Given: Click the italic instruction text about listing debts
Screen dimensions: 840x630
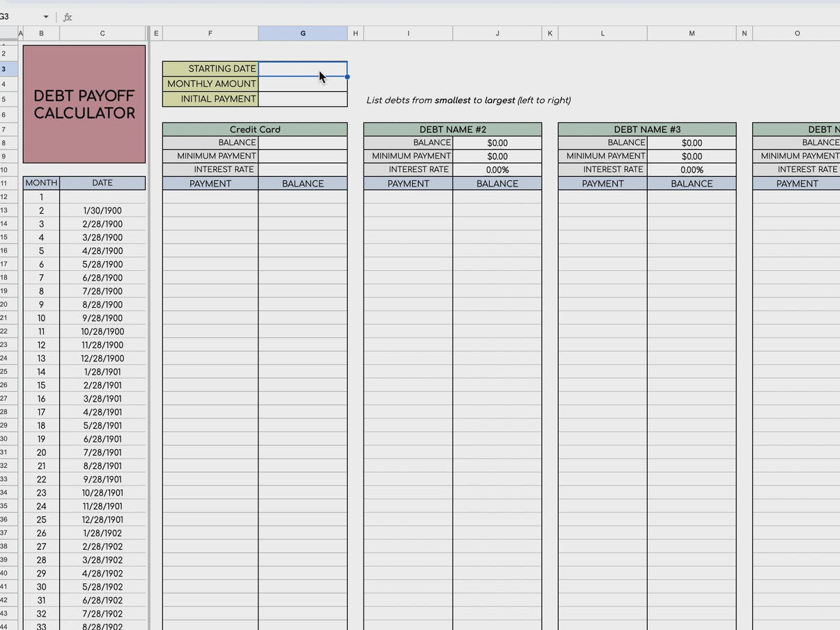Looking at the screenshot, I should [469, 100].
